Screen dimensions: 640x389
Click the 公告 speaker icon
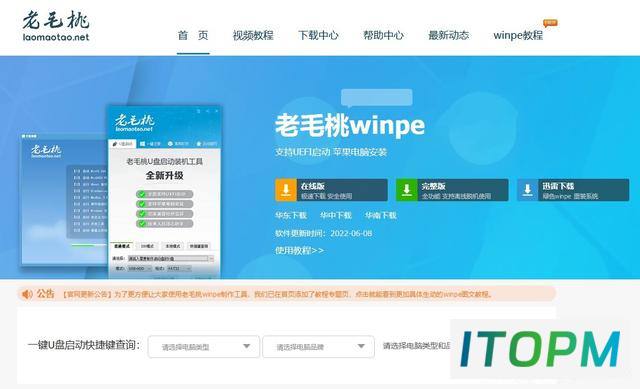pyautogui.click(x=27, y=294)
